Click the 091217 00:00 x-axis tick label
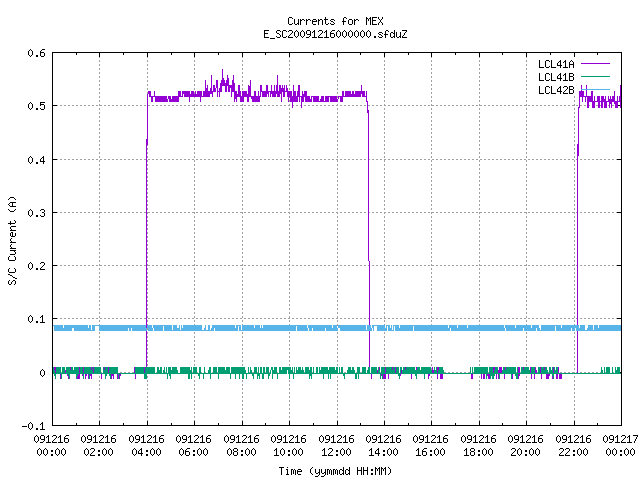 coord(620,446)
